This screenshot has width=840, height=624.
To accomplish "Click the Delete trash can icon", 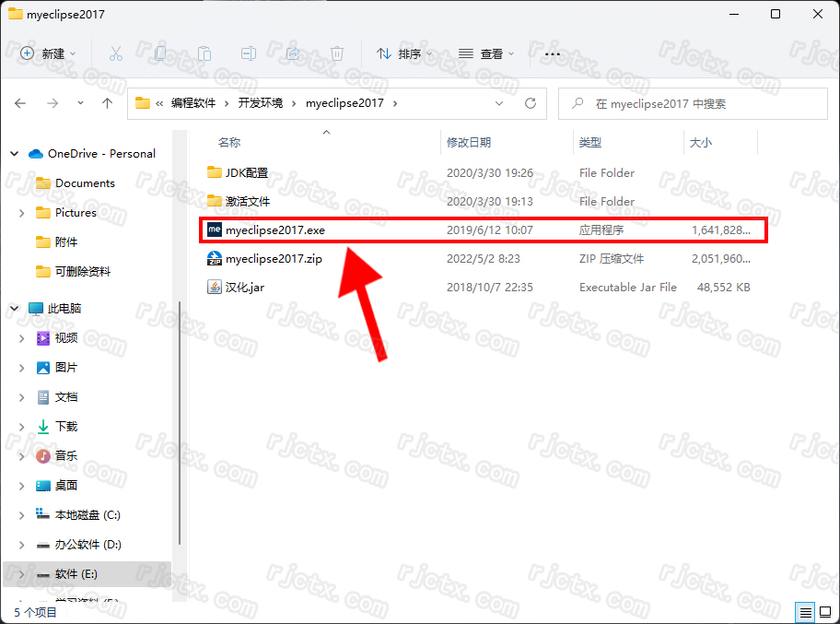I will pos(337,53).
